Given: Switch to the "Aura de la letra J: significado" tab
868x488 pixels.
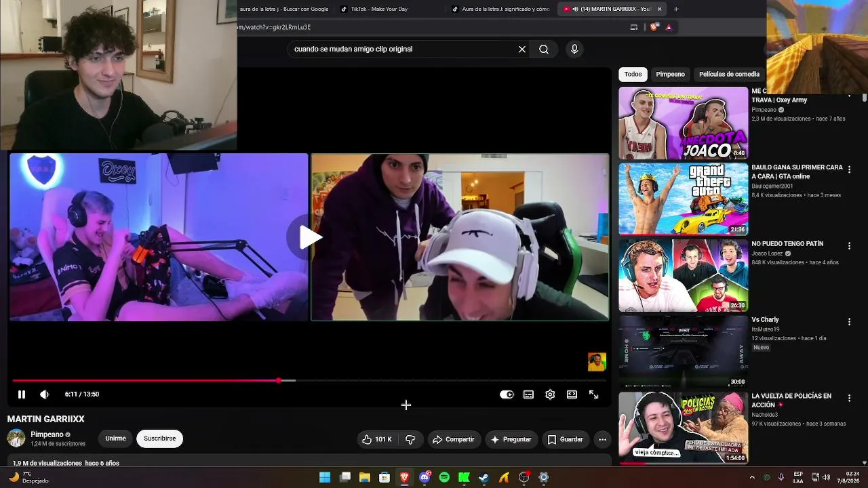Looking at the screenshot, I should point(502,9).
